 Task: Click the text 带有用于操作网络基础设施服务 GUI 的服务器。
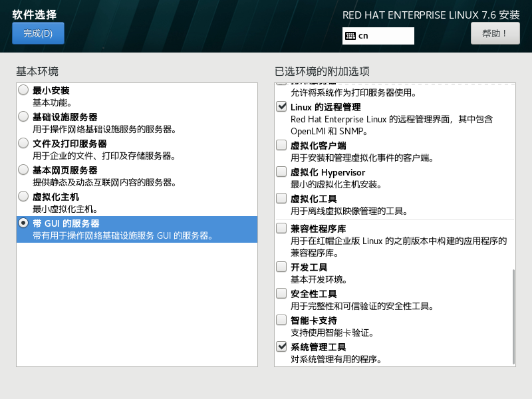click(123, 235)
